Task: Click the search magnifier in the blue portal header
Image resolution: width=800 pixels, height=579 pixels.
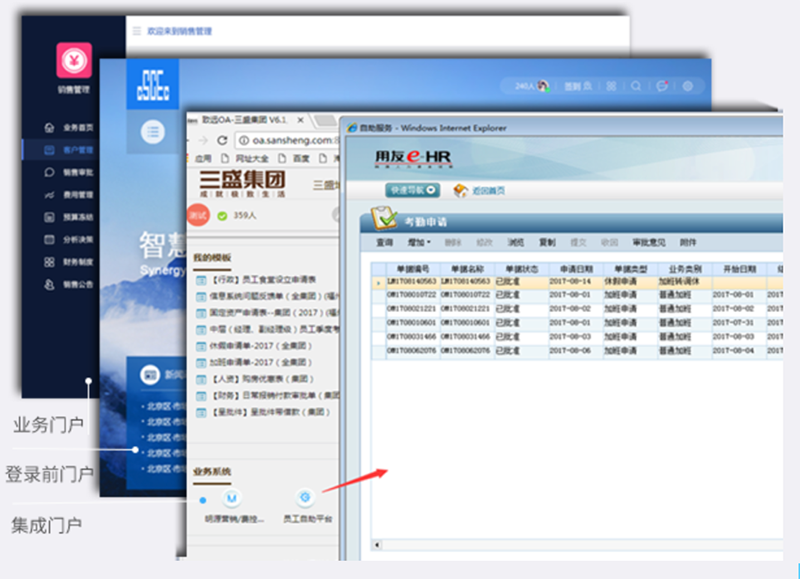Action: 637,87
